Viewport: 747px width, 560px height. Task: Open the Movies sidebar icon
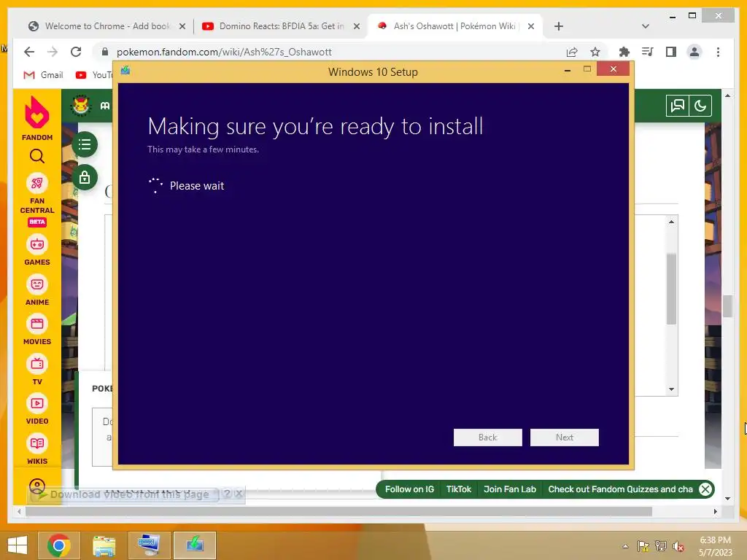click(x=37, y=324)
